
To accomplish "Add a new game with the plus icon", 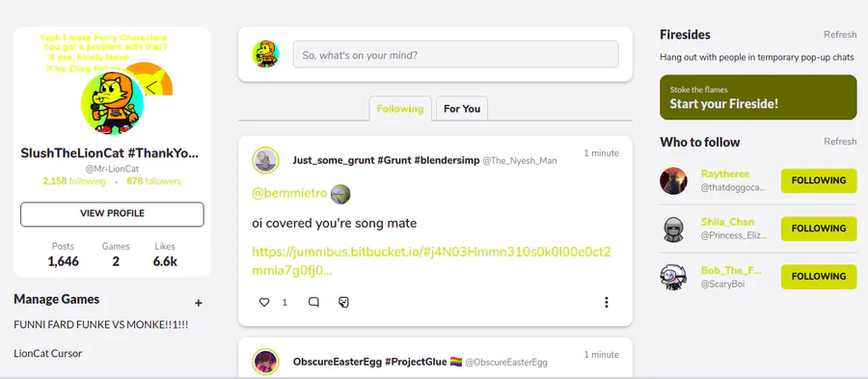I will coord(199,303).
